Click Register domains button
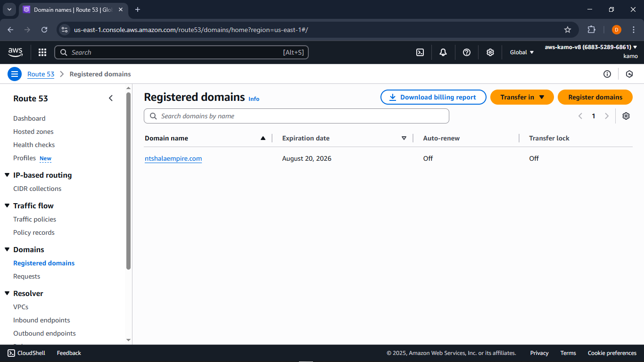Screen dimensions: 644x362 595,97
